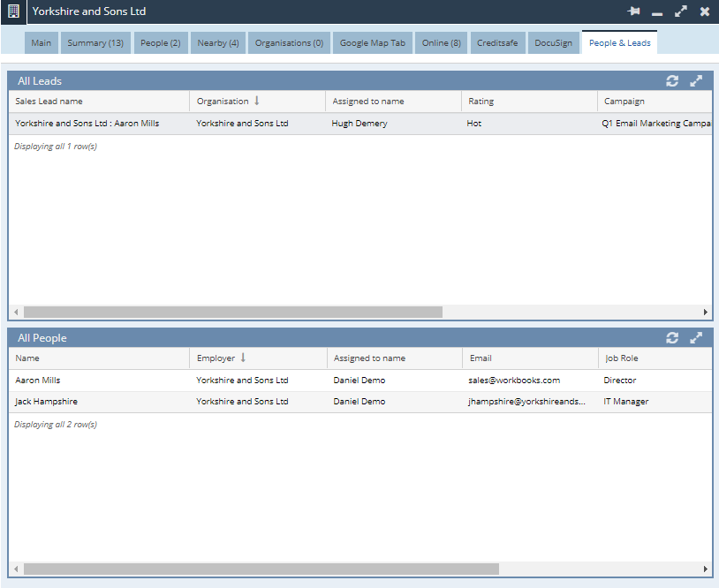Expand the All People panel to full size
The width and height of the screenshot is (719, 588).
[x=696, y=338]
